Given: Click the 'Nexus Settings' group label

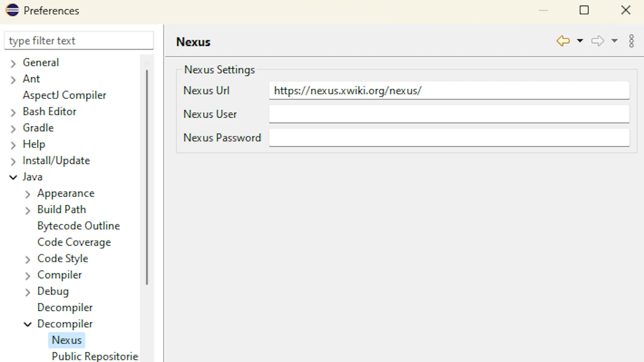Looking at the screenshot, I should 219,70.
